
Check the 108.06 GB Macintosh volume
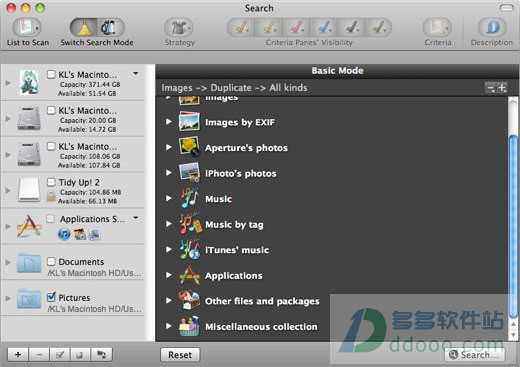pos(51,146)
